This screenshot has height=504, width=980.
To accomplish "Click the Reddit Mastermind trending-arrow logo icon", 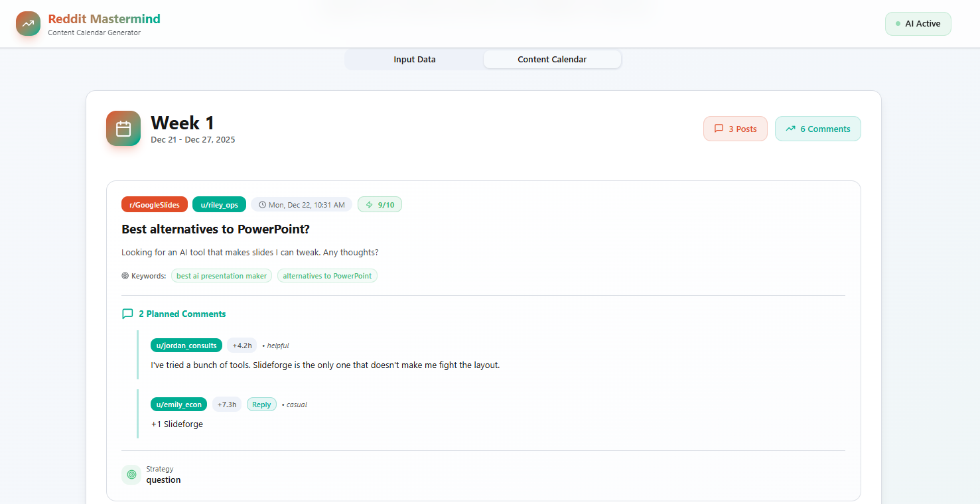I will 27,23.
